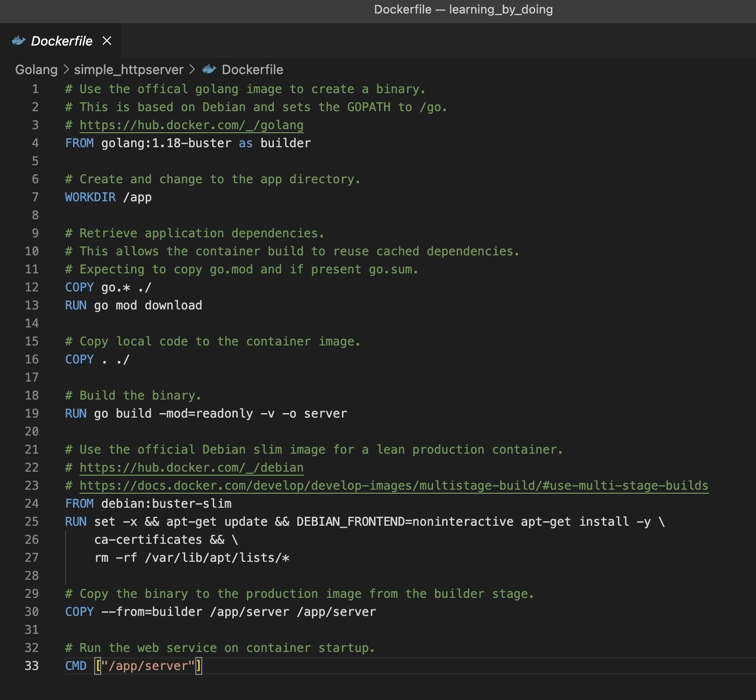Open the hub.docker.com/_/golang link

pos(191,125)
